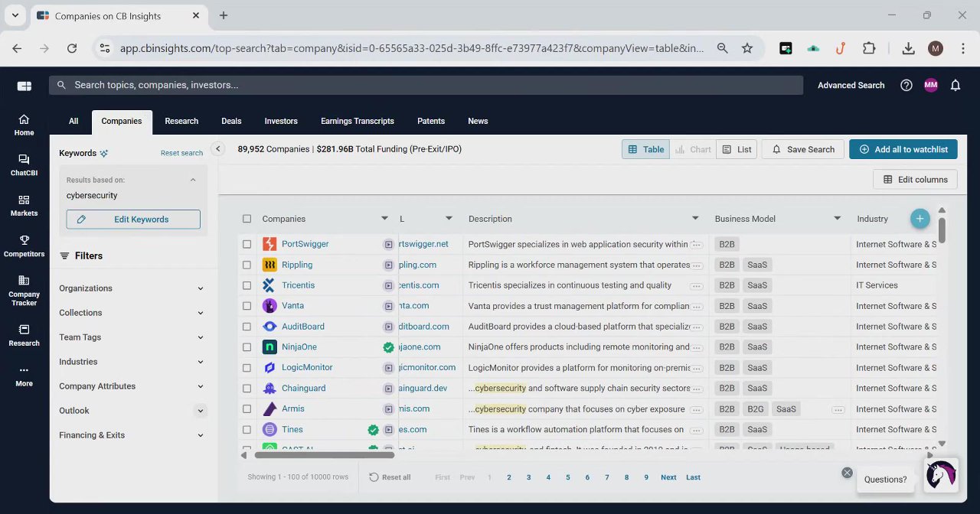Expand the Financing & Exits filter
This screenshot has height=514, width=980.
132,435
